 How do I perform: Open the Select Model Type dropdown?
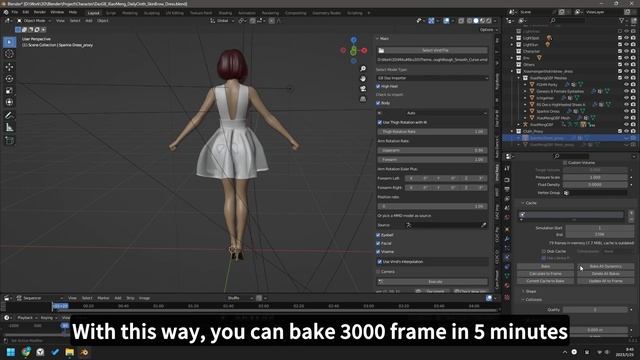point(432,78)
